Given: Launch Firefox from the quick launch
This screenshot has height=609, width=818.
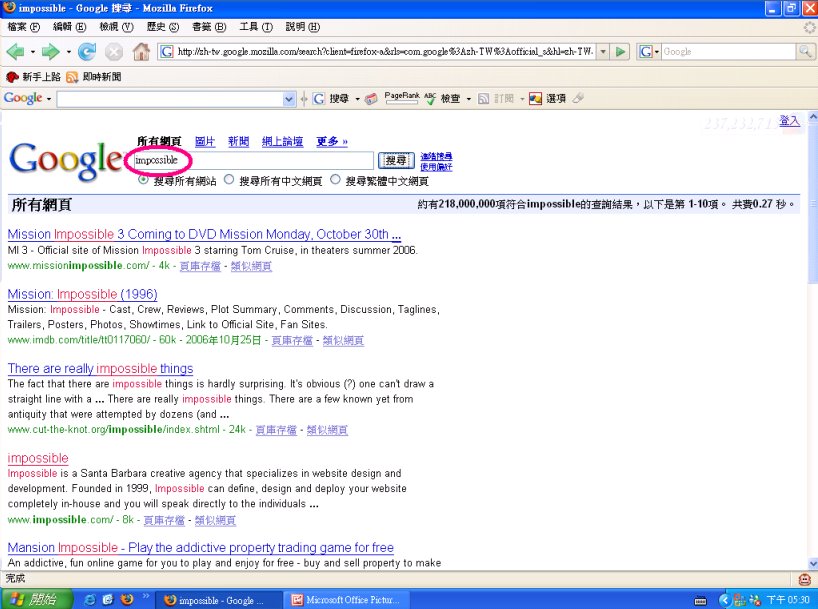Looking at the screenshot, I should 127,600.
